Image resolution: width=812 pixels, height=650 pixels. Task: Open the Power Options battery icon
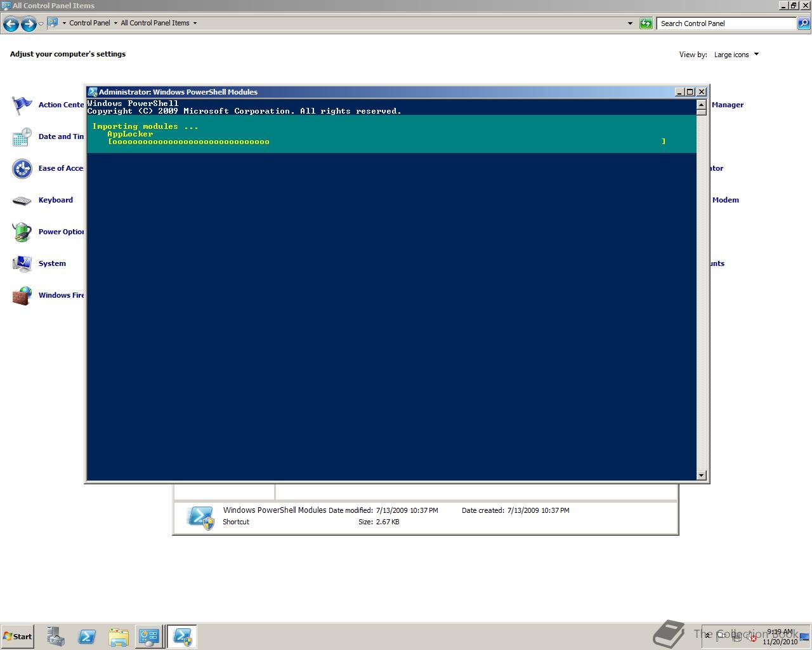tap(22, 232)
